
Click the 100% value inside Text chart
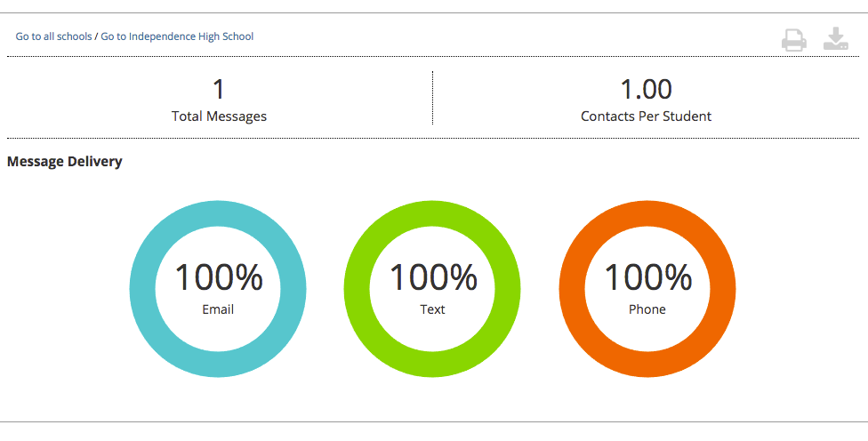tap(433, 277)
